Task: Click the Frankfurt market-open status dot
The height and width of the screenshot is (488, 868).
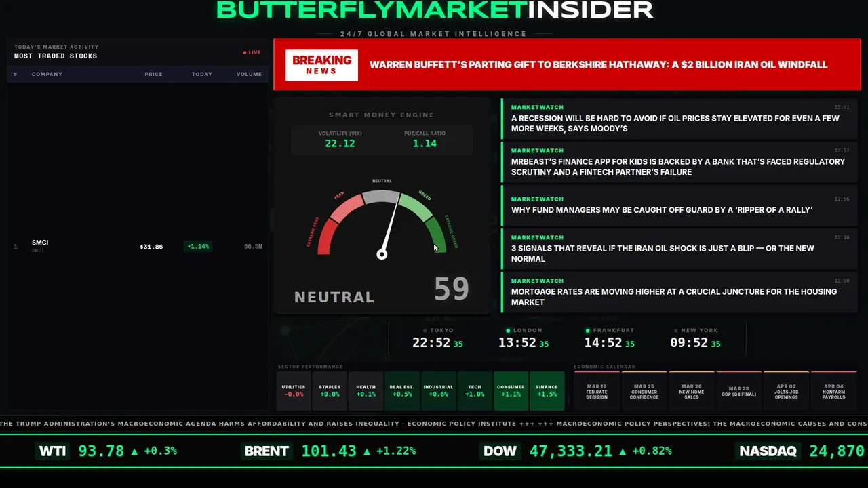Action: [588, 331]
